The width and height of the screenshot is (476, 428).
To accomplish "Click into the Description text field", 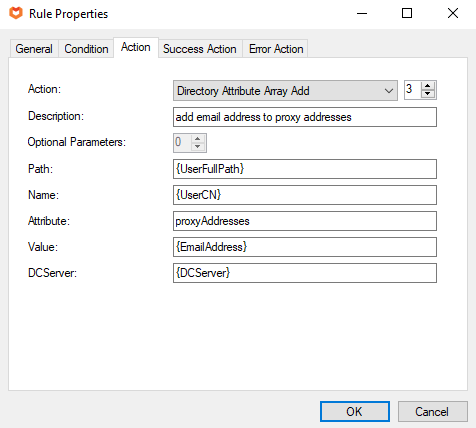I will click(x=305, y=117).
